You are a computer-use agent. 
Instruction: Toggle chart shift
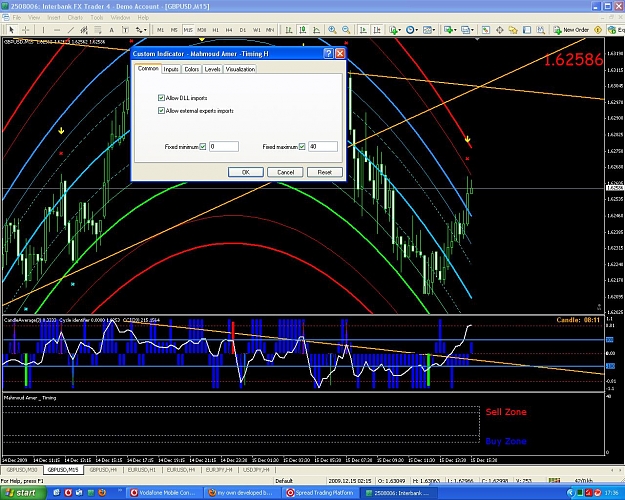tap(377, 30)
